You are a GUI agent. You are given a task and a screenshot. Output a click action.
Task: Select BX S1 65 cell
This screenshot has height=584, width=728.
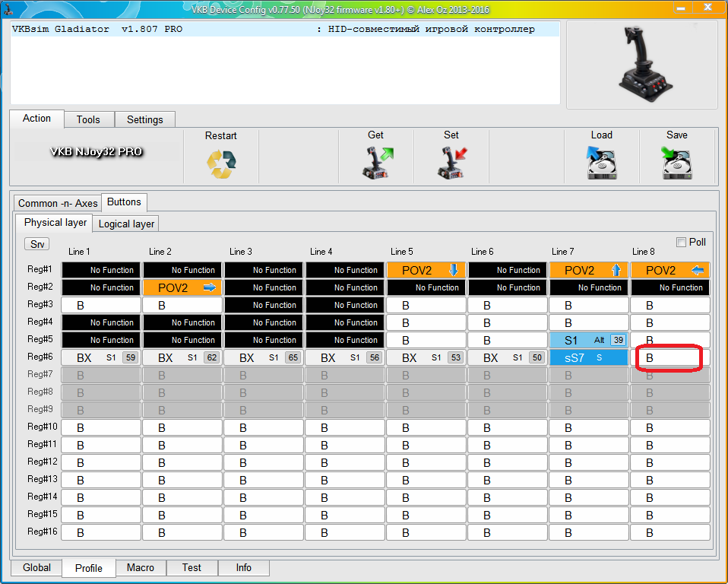tap(263, 357)
